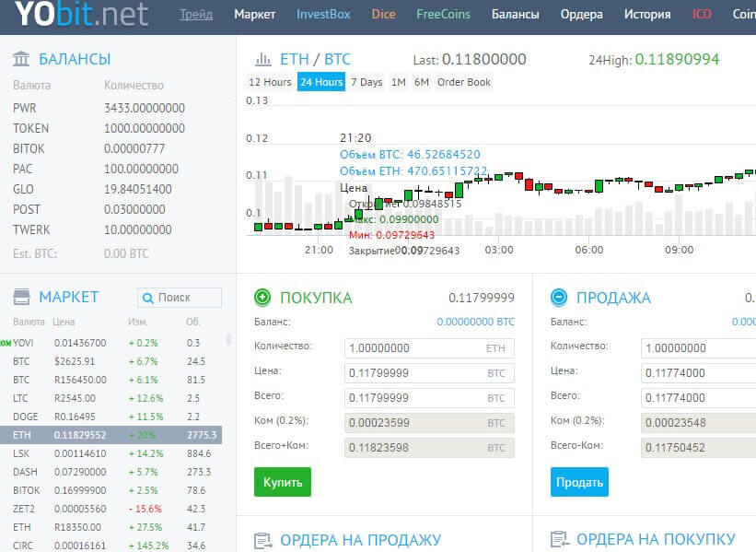
Task: Click the buy balance 0.00000000 BTC link
Action: pos(475,322)
